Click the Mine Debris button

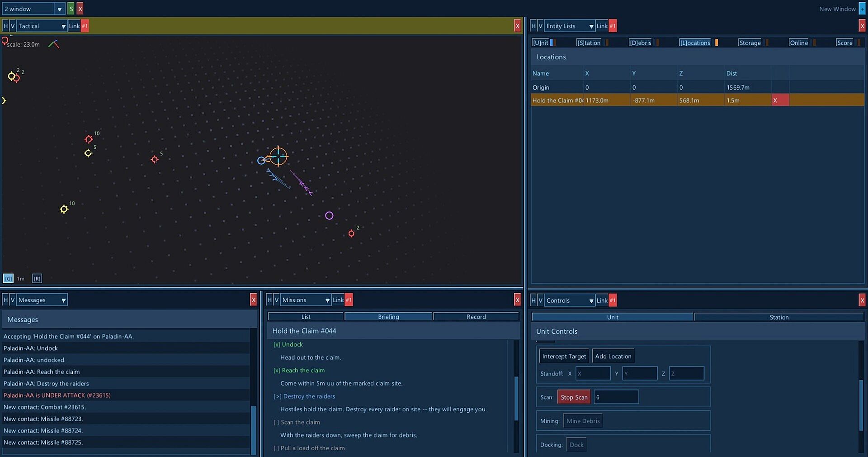pyautogui.click(x=583, y=421)
